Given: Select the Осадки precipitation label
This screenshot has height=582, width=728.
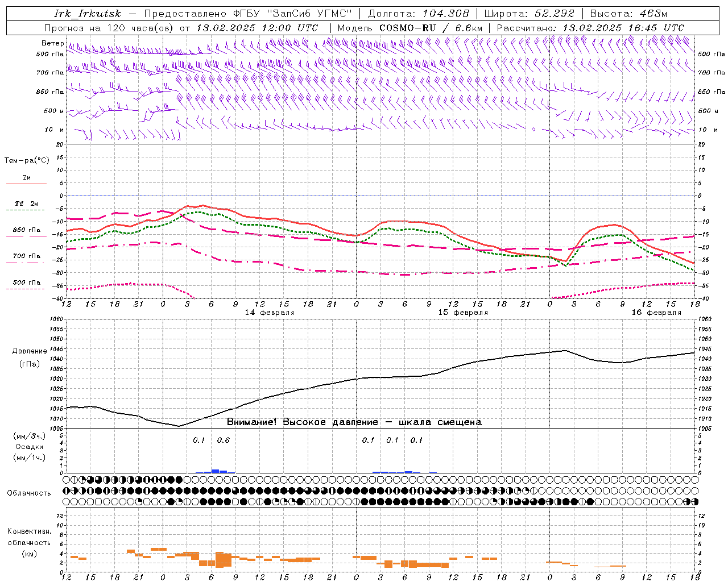Looking at the screenshot, I should (30, 447).
